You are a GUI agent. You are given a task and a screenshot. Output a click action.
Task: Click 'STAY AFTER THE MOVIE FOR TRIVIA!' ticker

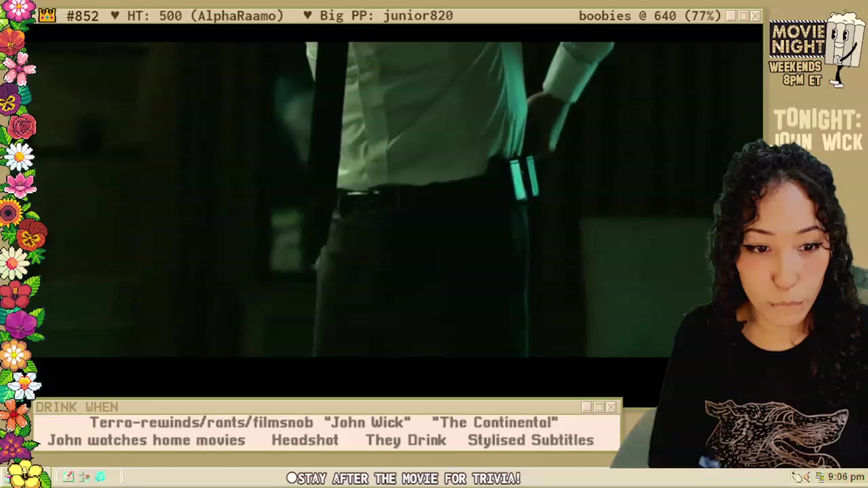coord(404,478)
